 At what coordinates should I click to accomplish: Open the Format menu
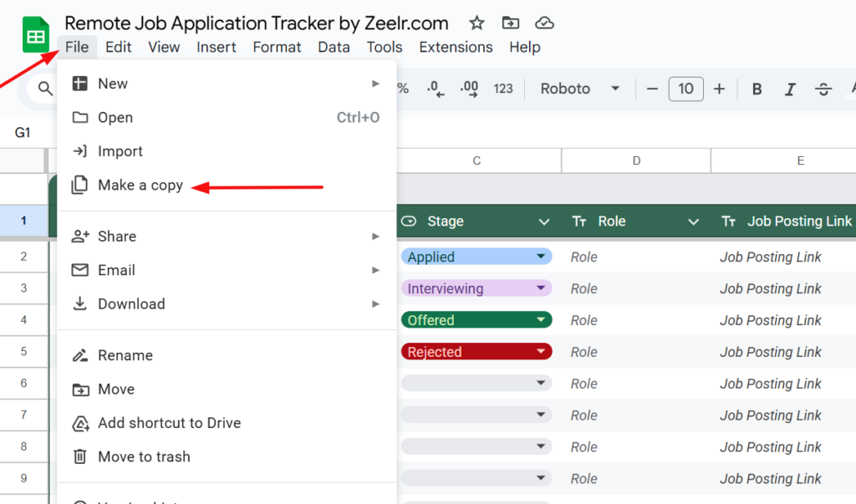[x=277, y=47]
